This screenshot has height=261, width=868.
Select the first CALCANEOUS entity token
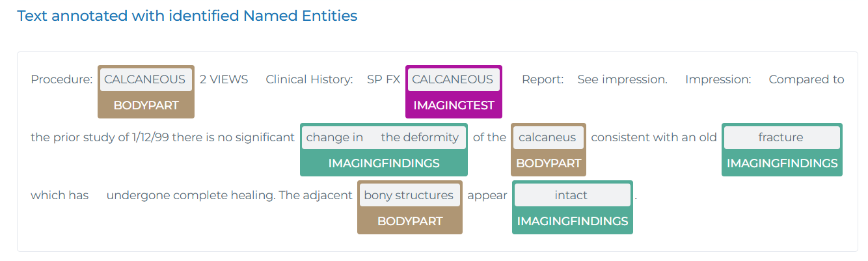[145, 79]
